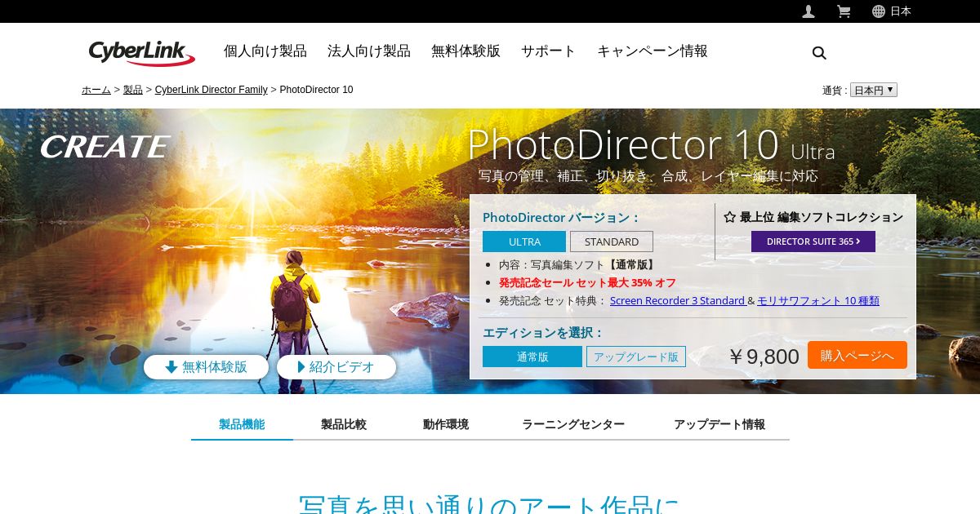Click the search magnifier icon

pos(819,53)
